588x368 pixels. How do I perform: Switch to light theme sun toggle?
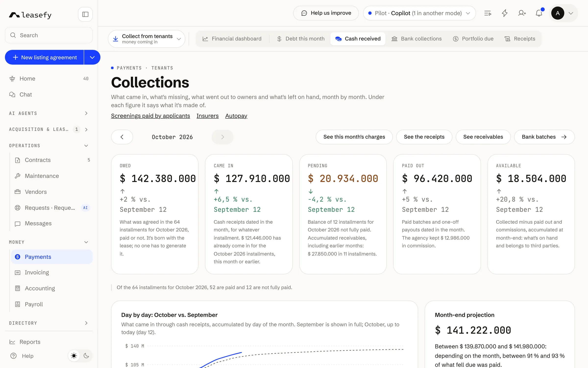pos(74,356)
